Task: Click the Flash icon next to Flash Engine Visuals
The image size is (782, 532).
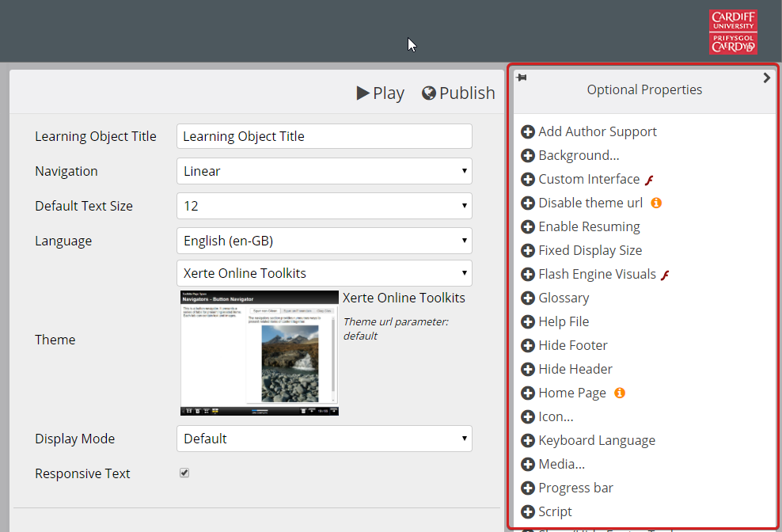Action: tap(665, 275)
